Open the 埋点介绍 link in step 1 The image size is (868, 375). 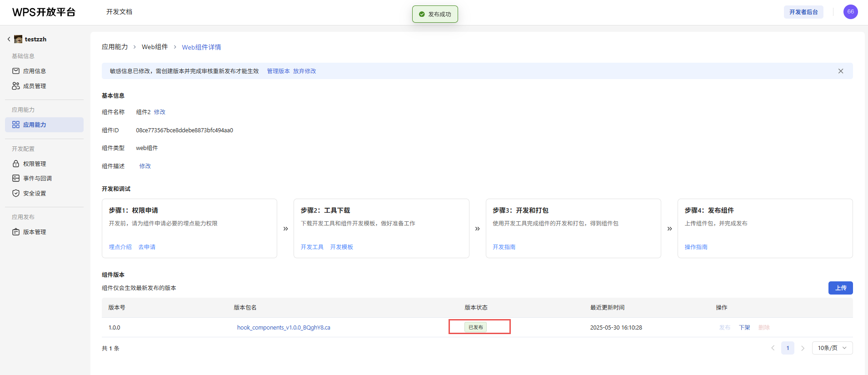[x=120, y=247]
